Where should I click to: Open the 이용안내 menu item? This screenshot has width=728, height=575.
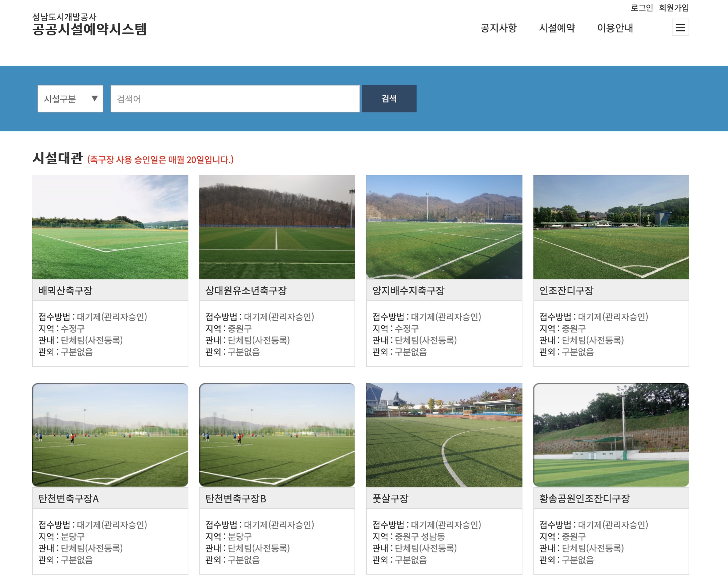click(615, 28)
